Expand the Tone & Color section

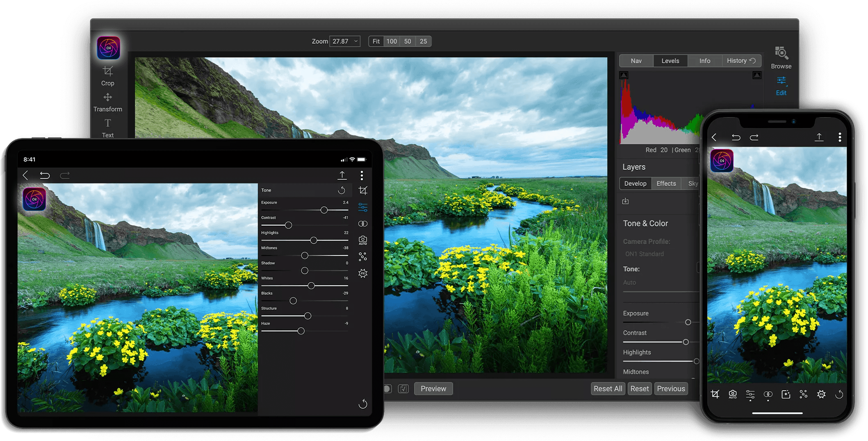pos(646,223)
